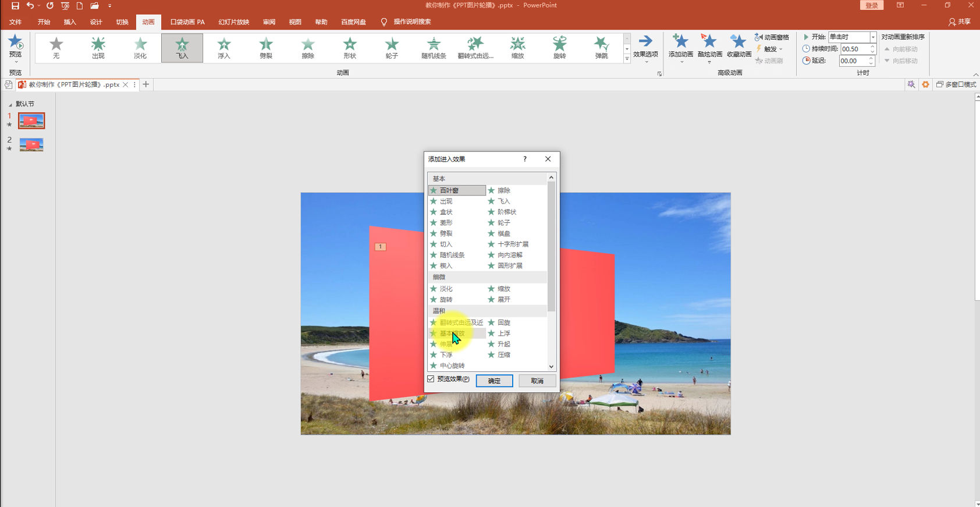Click 酷炫动画 button

tap(709, 48)
